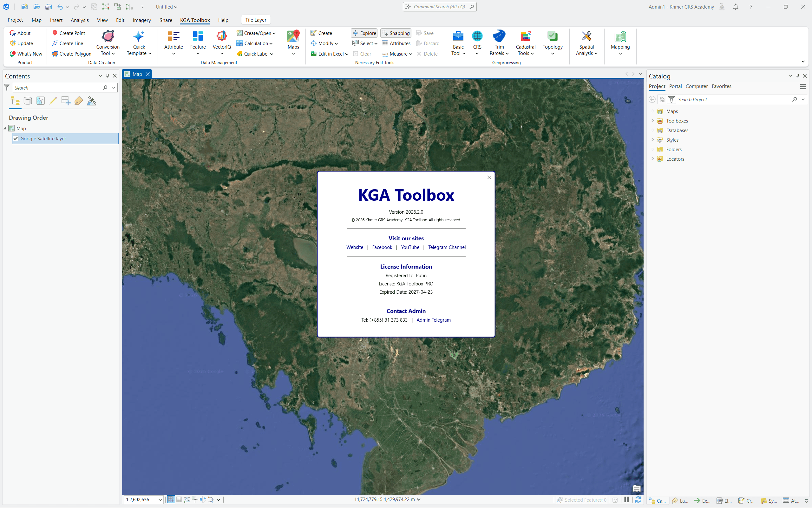Switch to the Analysis ribbon tab
This screenshot has width=812, height=508.
[80, 20]
